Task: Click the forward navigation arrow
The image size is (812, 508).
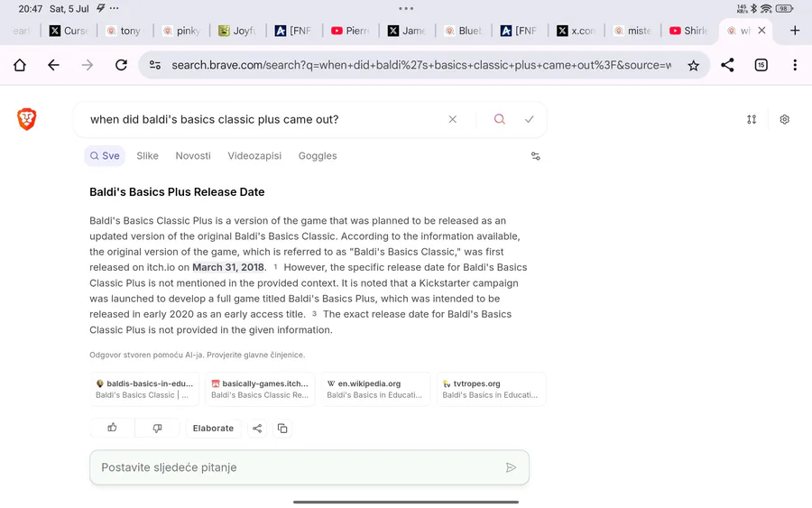Action: pos(88,65)
